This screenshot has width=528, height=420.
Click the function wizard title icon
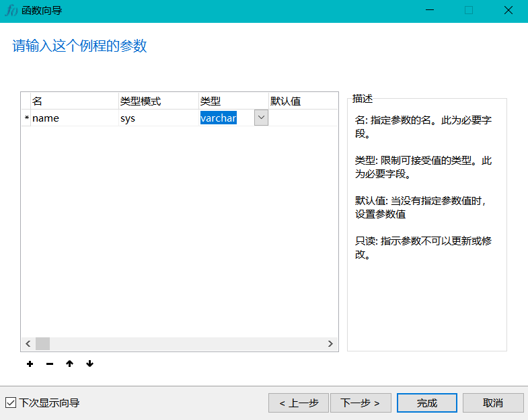(11, 11)
